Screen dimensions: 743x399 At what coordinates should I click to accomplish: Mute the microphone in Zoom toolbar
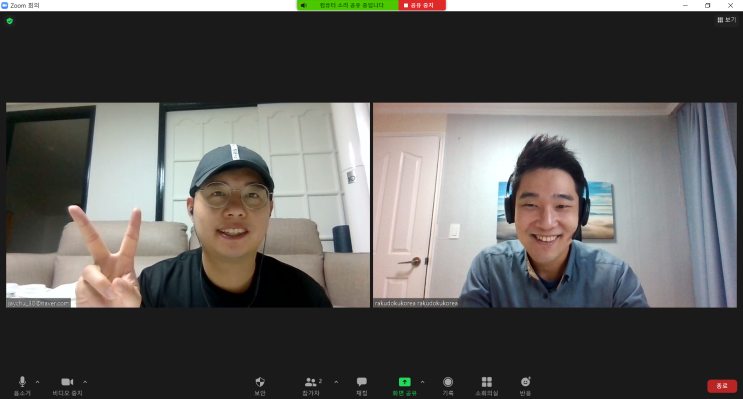point(22,386)
